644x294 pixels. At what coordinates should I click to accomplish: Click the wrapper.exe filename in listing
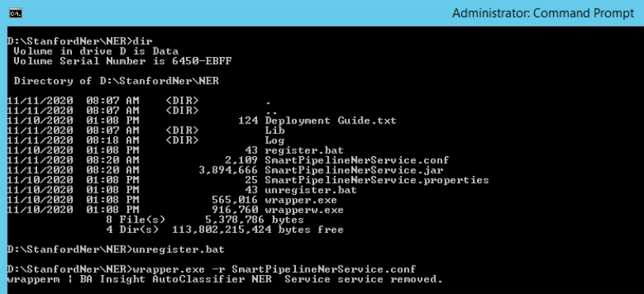301,200
